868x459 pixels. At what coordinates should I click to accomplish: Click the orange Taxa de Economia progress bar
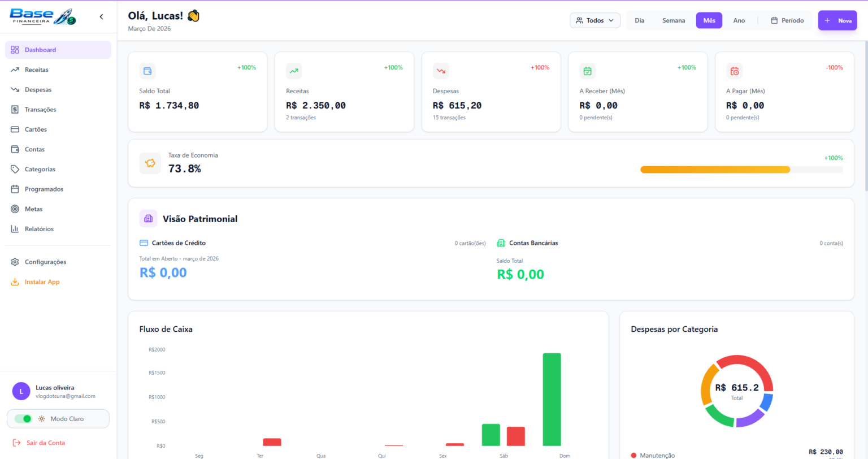tap(715, 170)
